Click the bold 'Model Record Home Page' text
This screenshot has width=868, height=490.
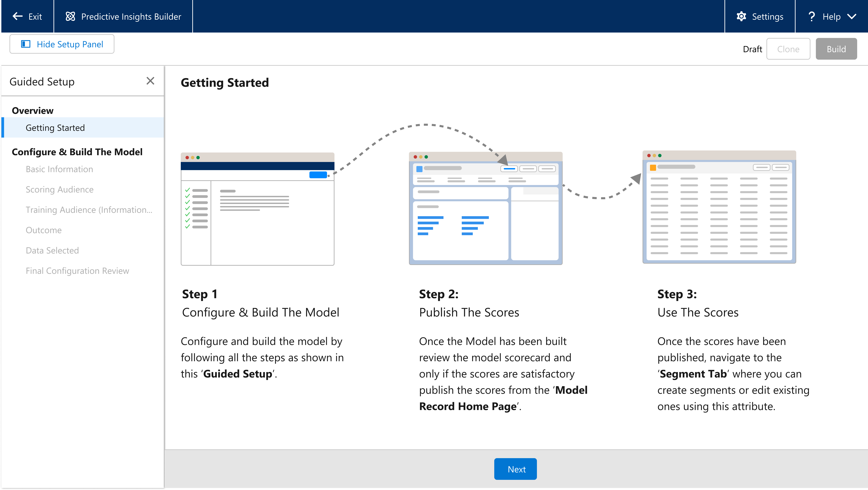click(503, 398)
